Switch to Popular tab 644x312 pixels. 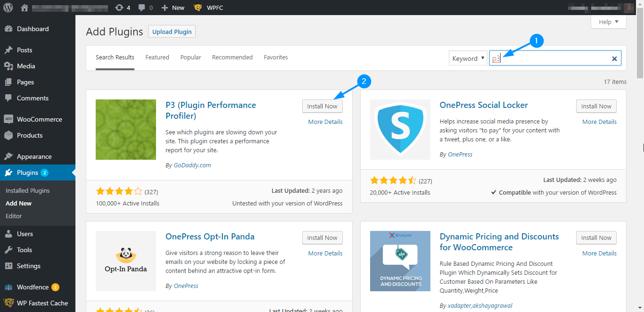tap(190, 57)
